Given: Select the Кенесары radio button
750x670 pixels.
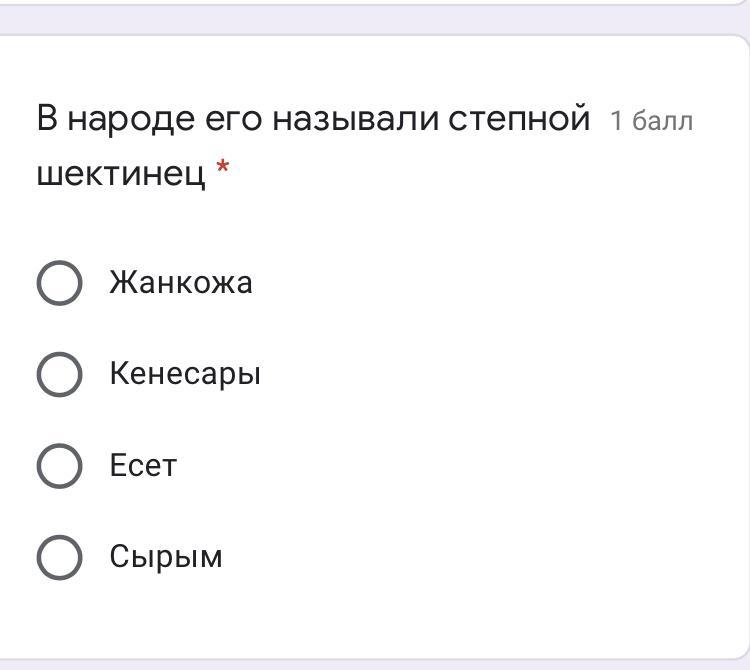Looking at the screenshot, I should coord(59,374).
